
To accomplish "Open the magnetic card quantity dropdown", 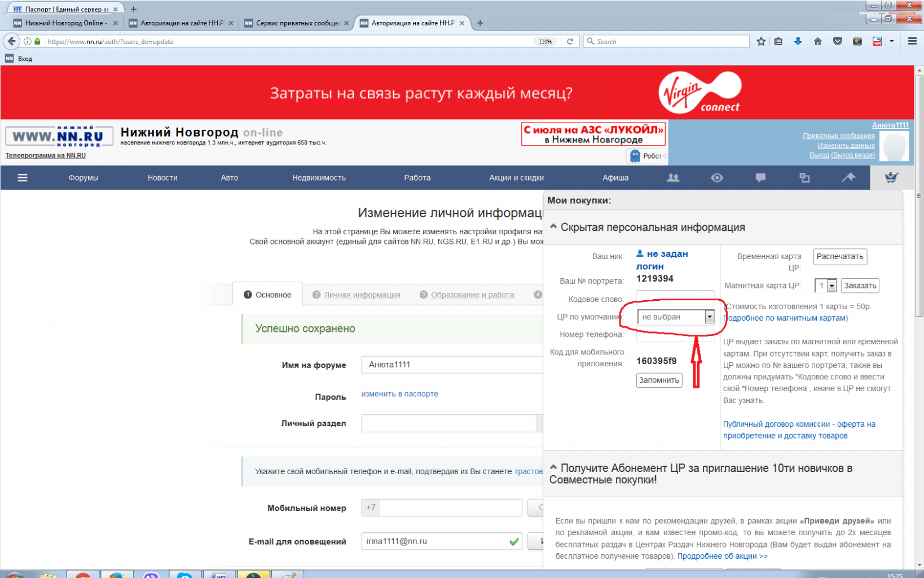I will coord(826,286).
